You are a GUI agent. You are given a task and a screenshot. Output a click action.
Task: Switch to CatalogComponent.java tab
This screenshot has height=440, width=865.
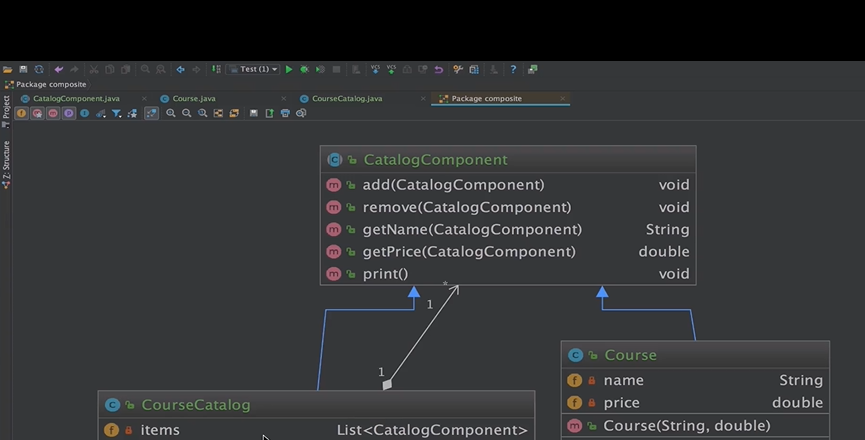[x=76, y=99]
